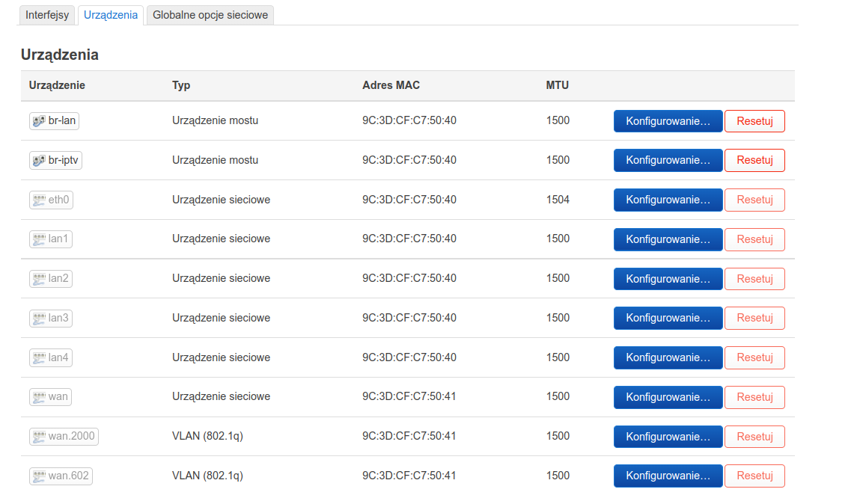Reset the lan4 device
This screenshot has width=860, height=504.
[x=754, y=357]
